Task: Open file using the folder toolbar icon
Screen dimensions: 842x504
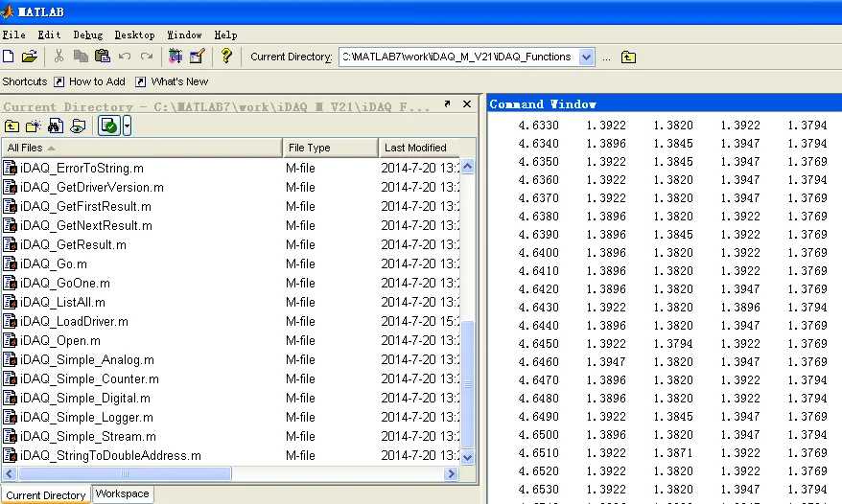Action: pos(30,57)
